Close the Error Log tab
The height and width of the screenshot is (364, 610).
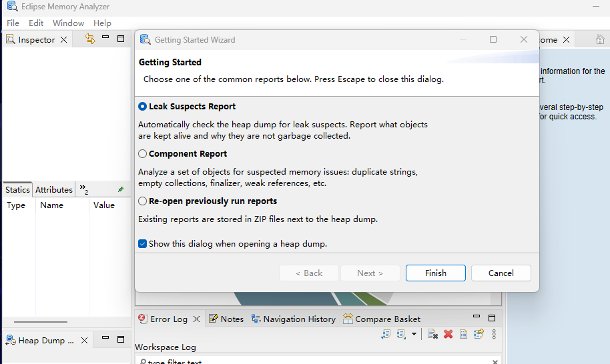(196, 319)
